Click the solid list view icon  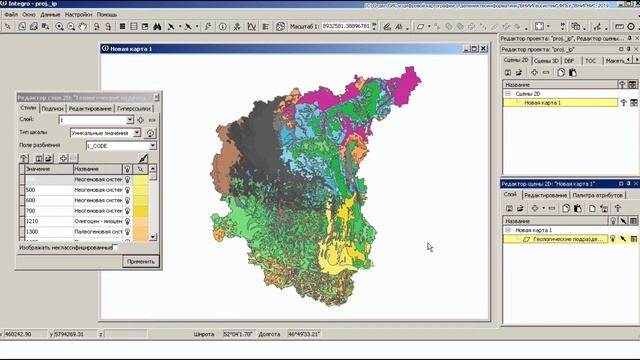click(122, 27)
